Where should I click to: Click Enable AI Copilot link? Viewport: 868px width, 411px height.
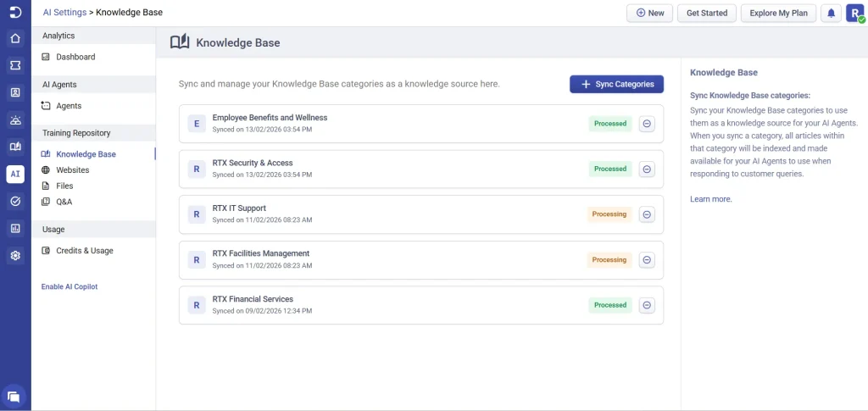pyautogui.click(x=70, y=287)
